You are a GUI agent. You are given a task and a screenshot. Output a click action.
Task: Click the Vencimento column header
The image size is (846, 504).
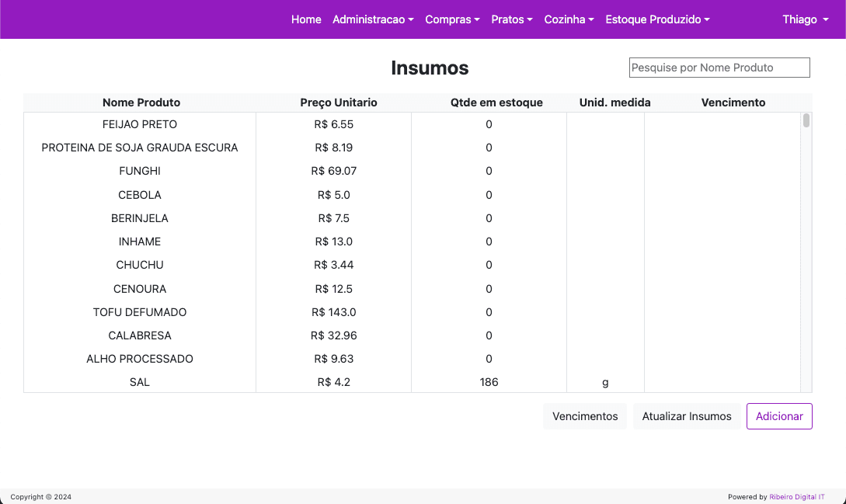click(x=733, y=102)
